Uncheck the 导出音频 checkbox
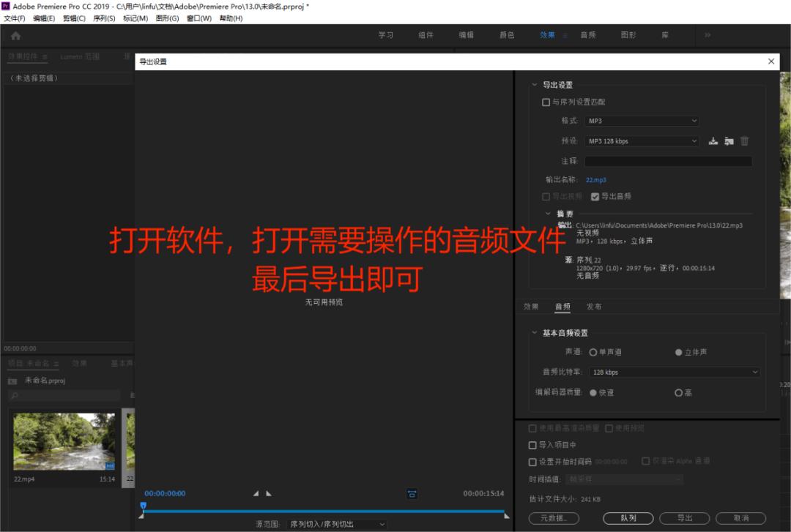 click(x=595, y=196)
